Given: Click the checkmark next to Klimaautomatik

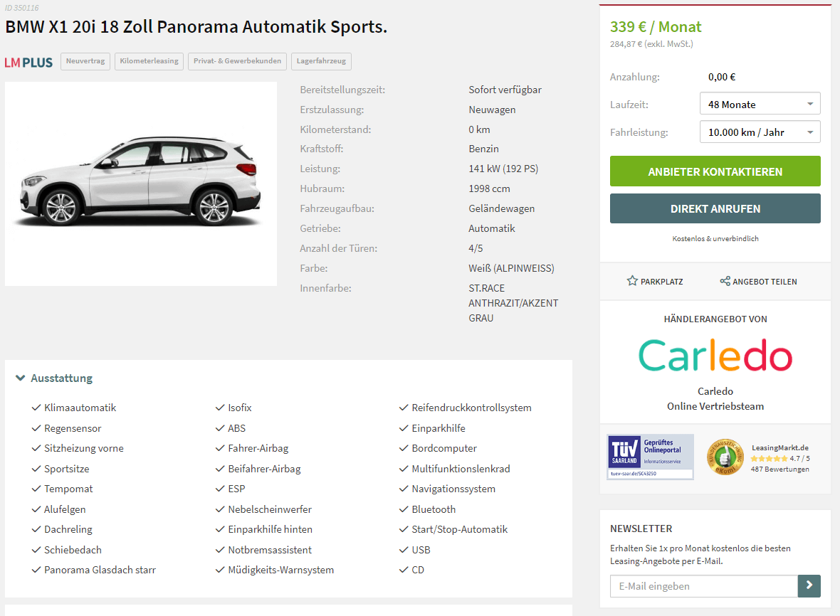Looking at the screenshot, I should tap(36, 408).
